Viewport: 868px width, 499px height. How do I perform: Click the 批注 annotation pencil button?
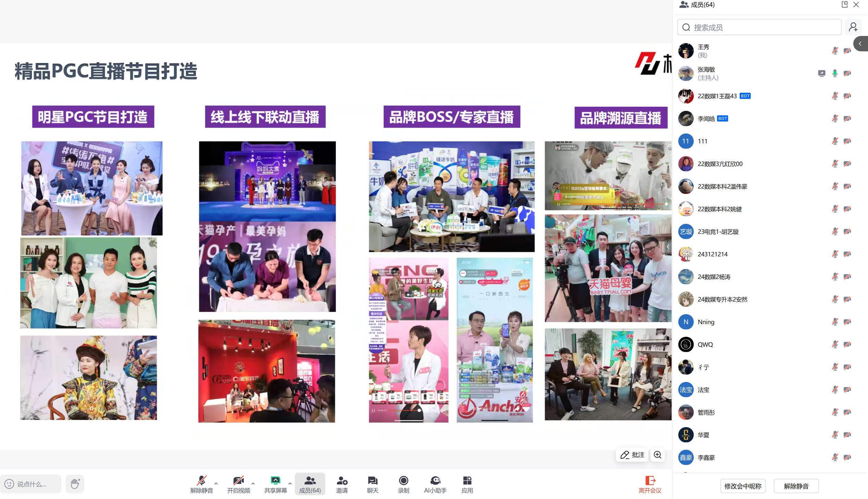(x=632, y=455)
